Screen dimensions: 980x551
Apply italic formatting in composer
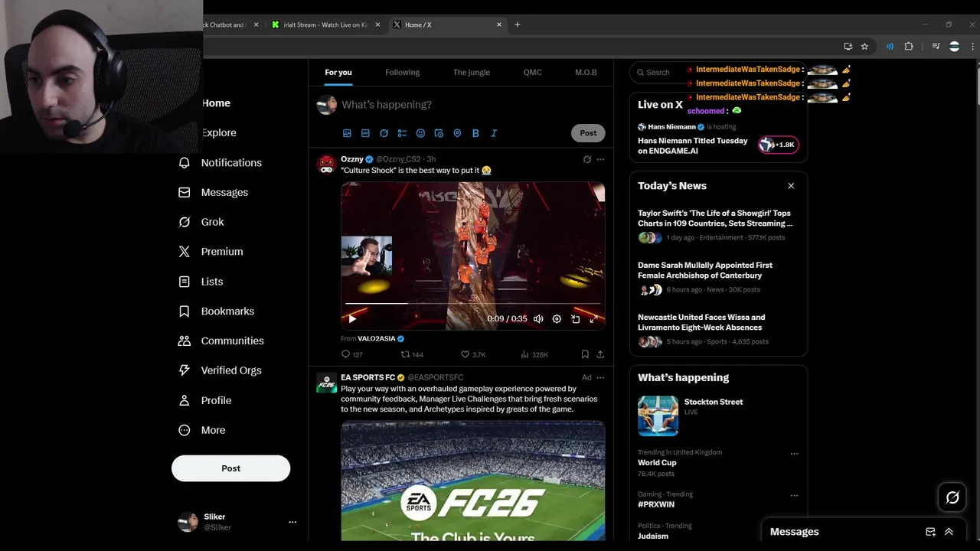pyautogui.click(x=494, y=133)
